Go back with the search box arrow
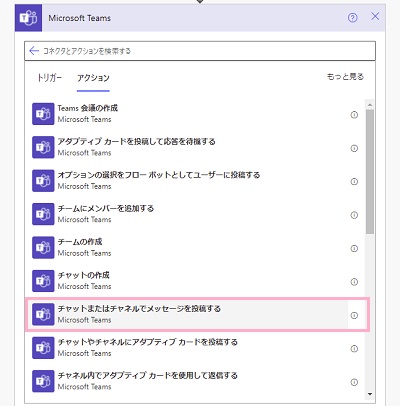The image size is (400, 406). [x=34, y=51]
